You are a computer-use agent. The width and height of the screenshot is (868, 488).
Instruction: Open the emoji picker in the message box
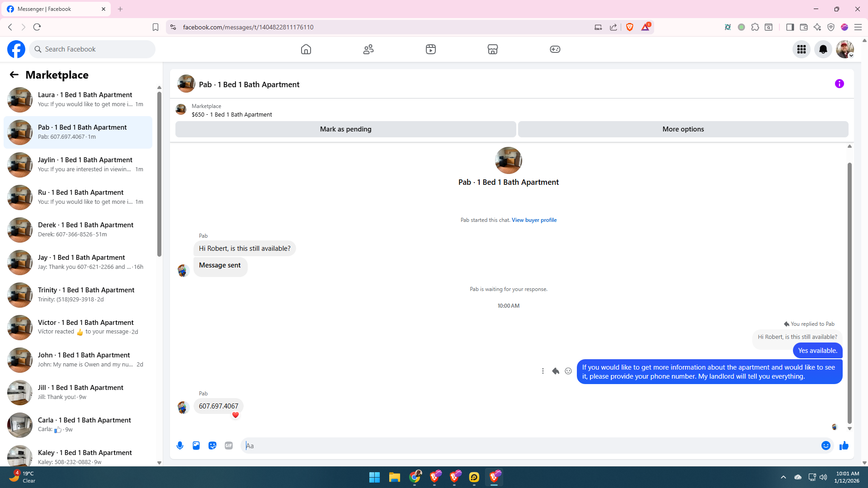click(x=826, y=446)
